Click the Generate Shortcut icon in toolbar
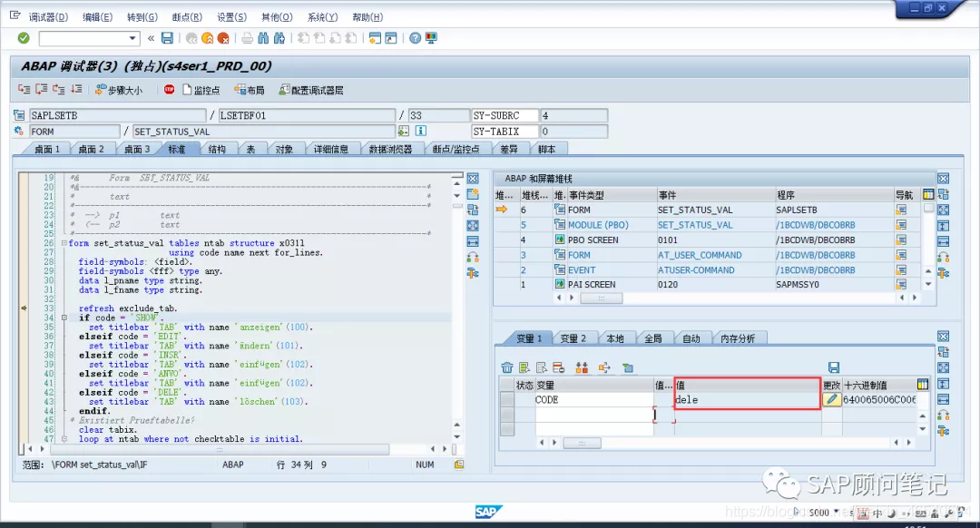 point(390,38)
